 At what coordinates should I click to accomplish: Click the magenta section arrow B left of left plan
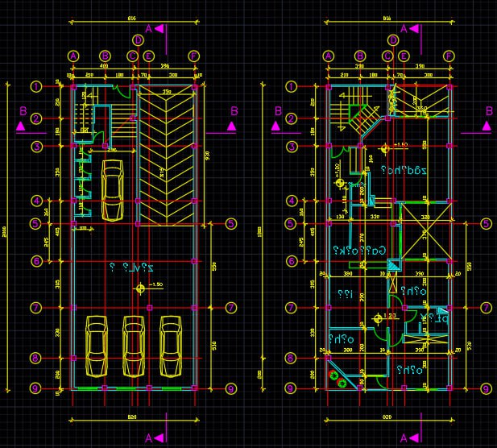point(23,125)
